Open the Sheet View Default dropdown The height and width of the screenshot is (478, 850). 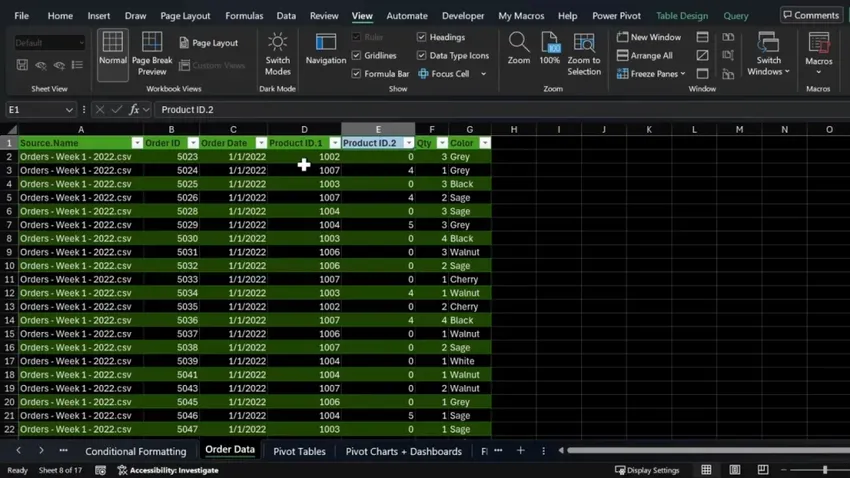(x=49, y=42)
